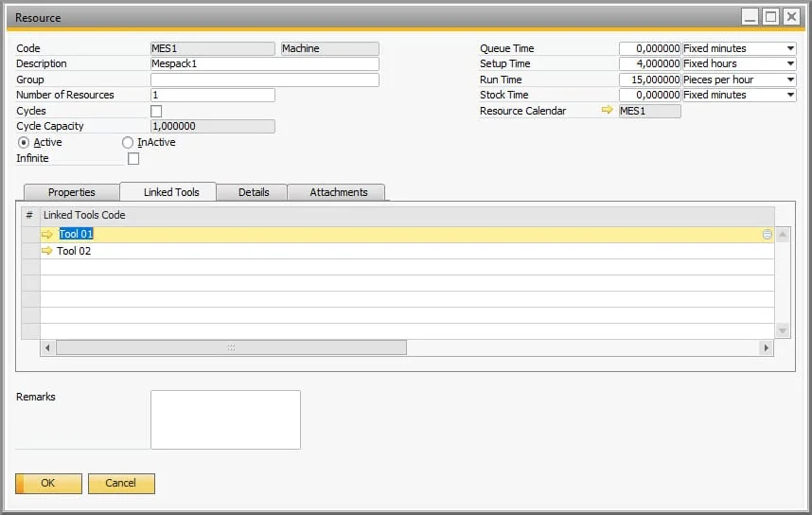Click the grid scroll up arrow
Viewport: 812px width, 515px height.
[783, 234]
